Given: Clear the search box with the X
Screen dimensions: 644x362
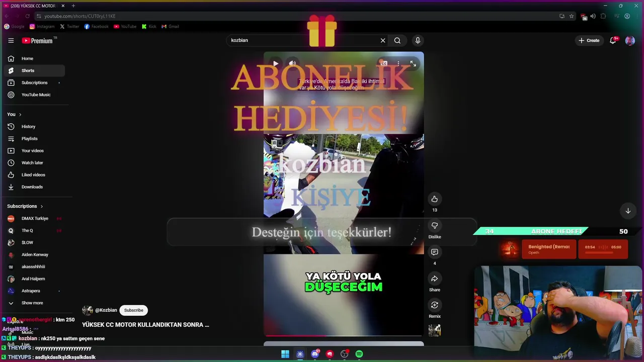Looking at the screenshot, I should [383, 40].
